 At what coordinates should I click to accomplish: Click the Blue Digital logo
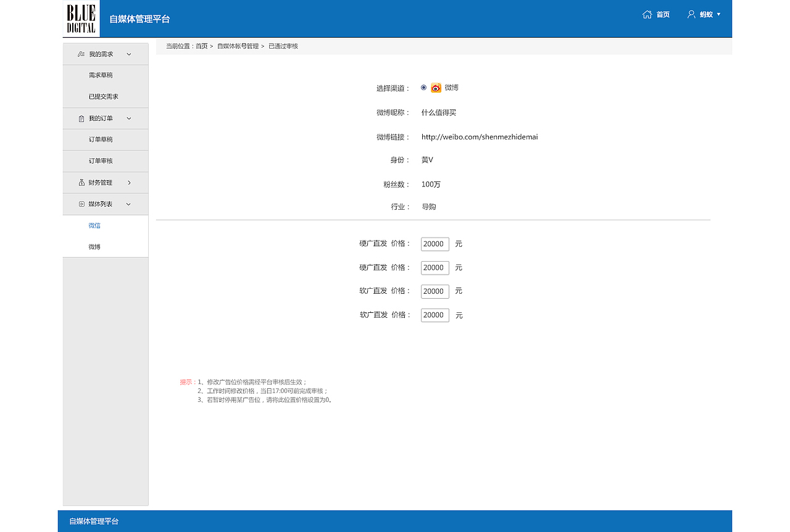click(x=81, y=19)
